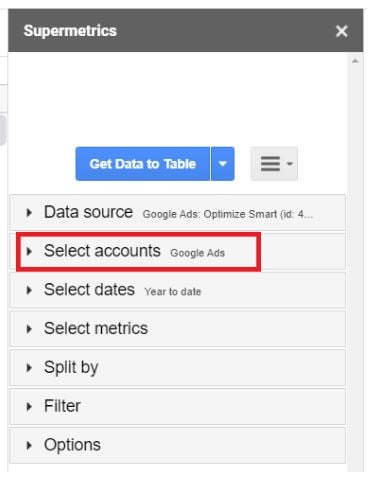Expand the Select dates section

[x=178, y=290]
